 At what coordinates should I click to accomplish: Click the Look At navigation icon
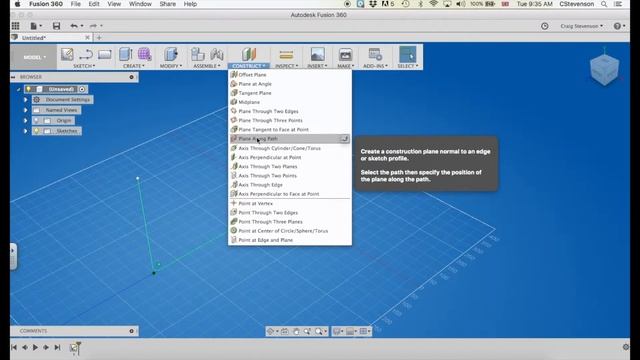click(284, 331)
